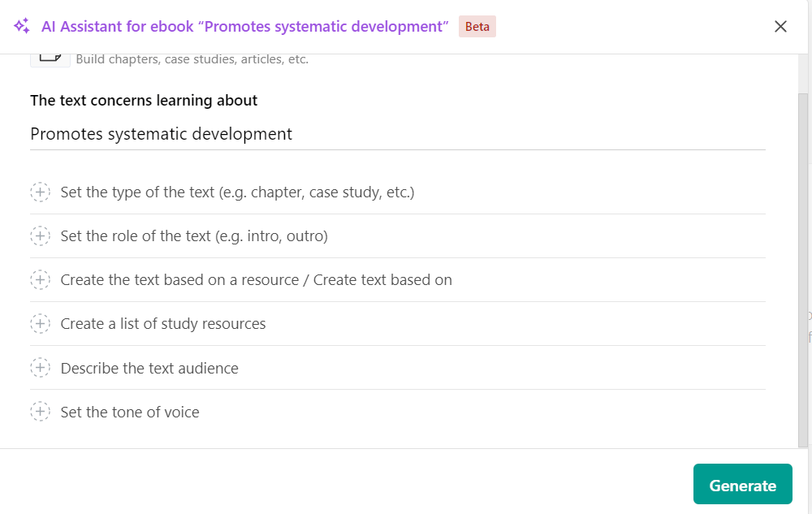Click the plus icon beside Create a list of study resources
The width and height of the screenshot is (812, 514).
(40, 324)
